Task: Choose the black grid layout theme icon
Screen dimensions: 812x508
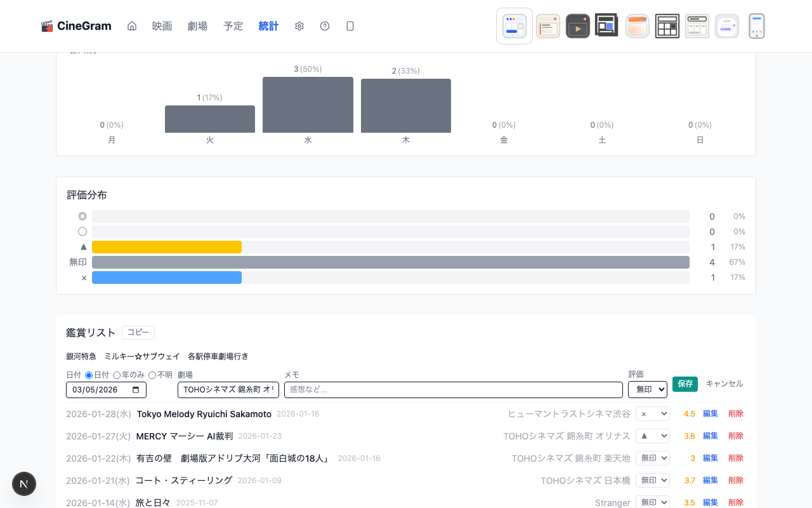Action: (667, 26)
